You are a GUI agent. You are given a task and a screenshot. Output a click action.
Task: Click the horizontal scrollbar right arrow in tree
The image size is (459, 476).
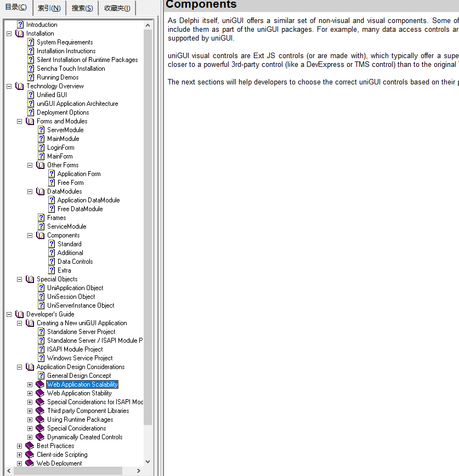coord(139,471)
